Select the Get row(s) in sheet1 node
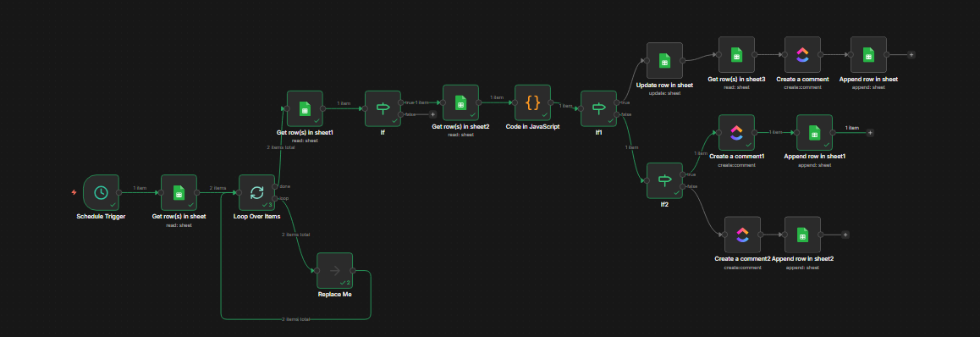Screen dimensions: 980x337 305,108
